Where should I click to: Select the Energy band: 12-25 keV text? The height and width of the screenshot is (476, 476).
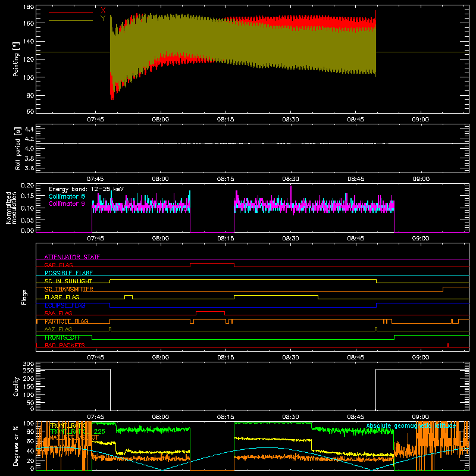pyautogui.click(x=86, y=189)
